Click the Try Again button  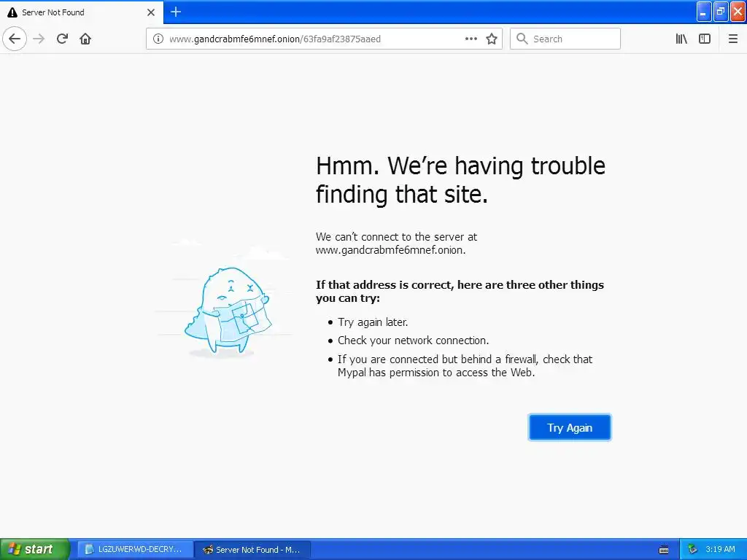pyautogui.click(x=569, y=427)
